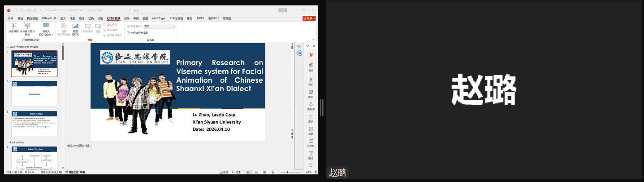The height and width of the screenshot is (182, 644).
Task: Collapse the Alapértelmezett szakasz section
Action: click(8, 47)
